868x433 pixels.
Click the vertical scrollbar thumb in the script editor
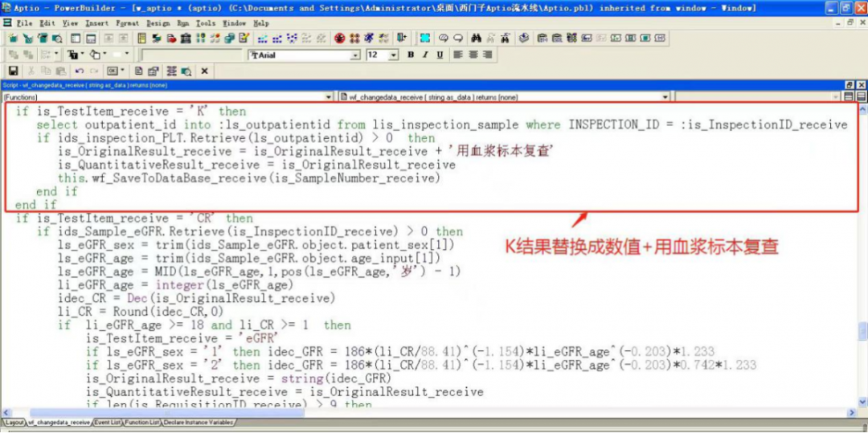862,331
